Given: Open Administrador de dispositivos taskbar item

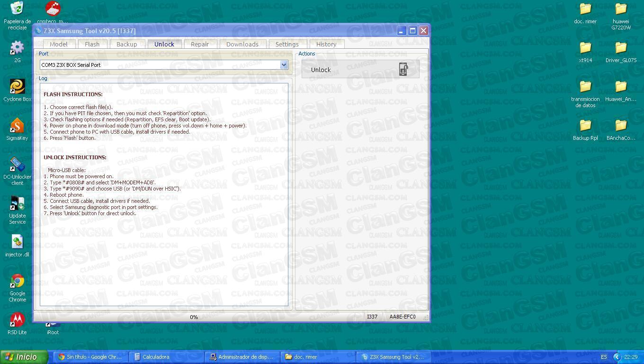Looking at the screenshot, I should [241, 357].
